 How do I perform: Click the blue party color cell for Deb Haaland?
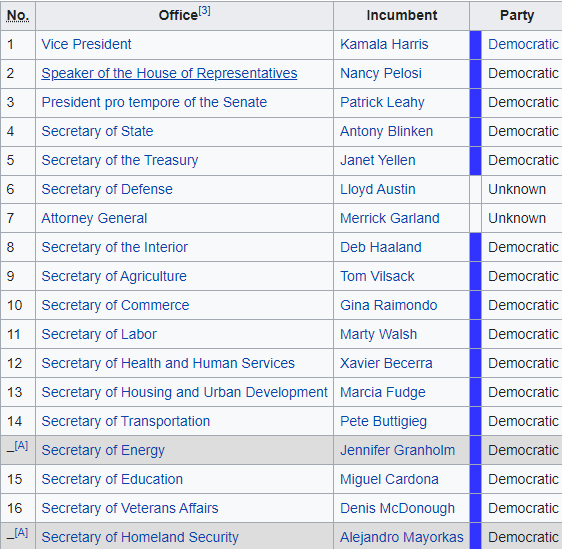click(x=476, y=247)
